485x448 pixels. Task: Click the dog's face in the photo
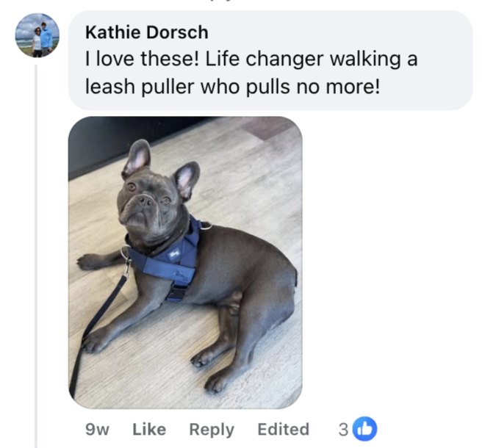pos(145,204)
